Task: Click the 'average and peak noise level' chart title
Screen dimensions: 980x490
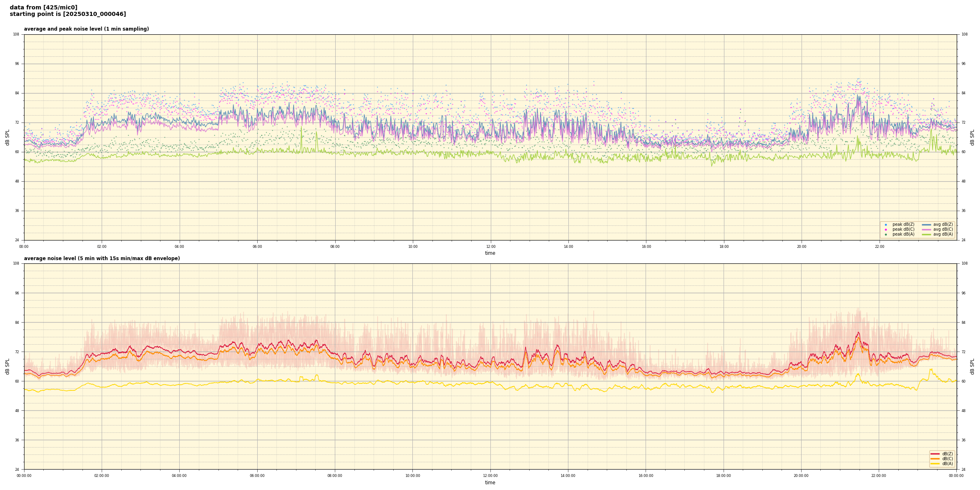Action: [x=86, y=29]
